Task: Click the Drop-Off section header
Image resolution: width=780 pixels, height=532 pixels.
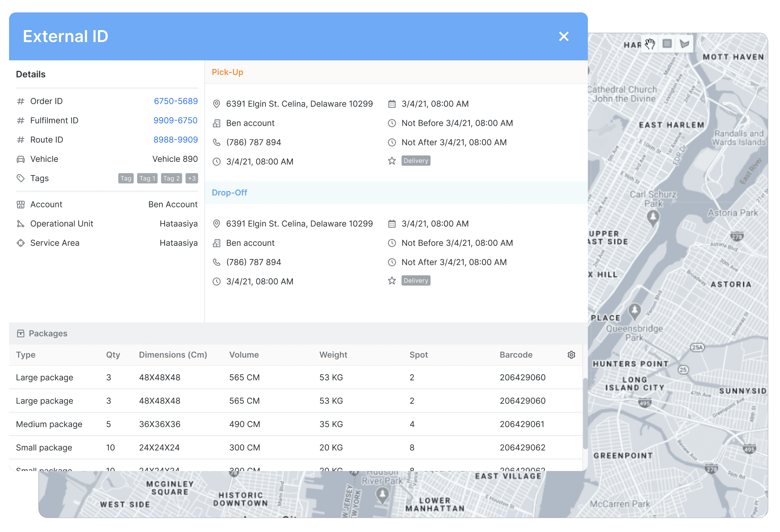Action: pyautogui.click(x=396, y=193)
